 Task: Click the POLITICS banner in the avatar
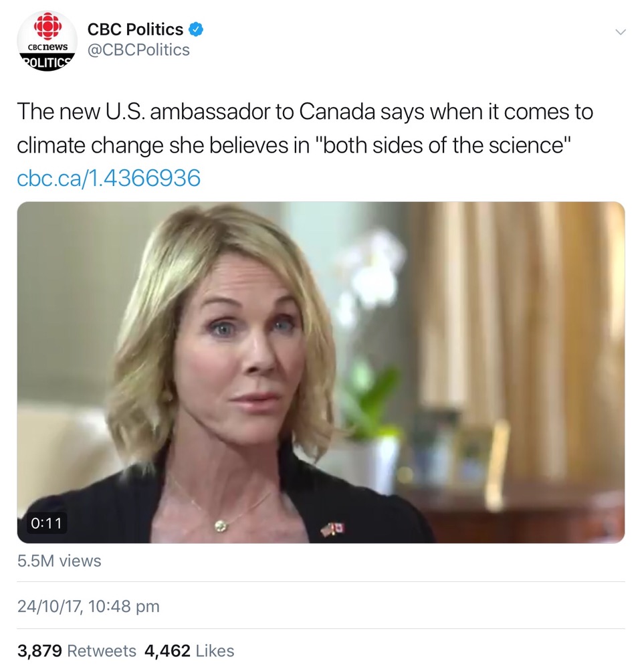coord(47,62)
